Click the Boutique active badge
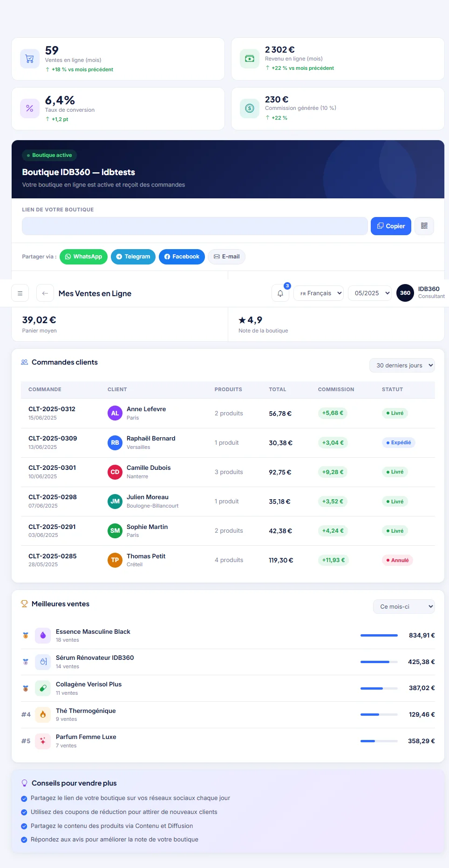449x868 pixels. 49,155
